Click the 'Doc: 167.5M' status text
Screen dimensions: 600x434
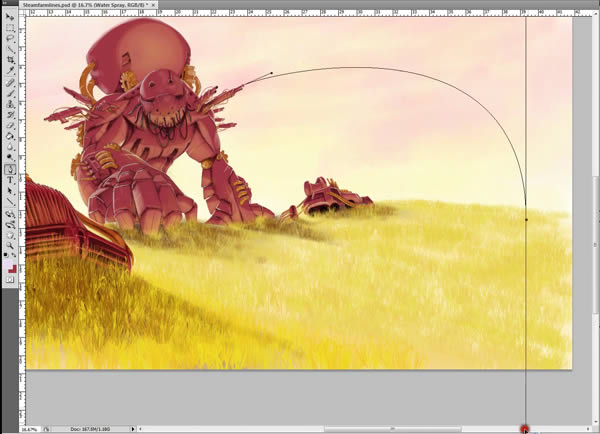[90, 429]
